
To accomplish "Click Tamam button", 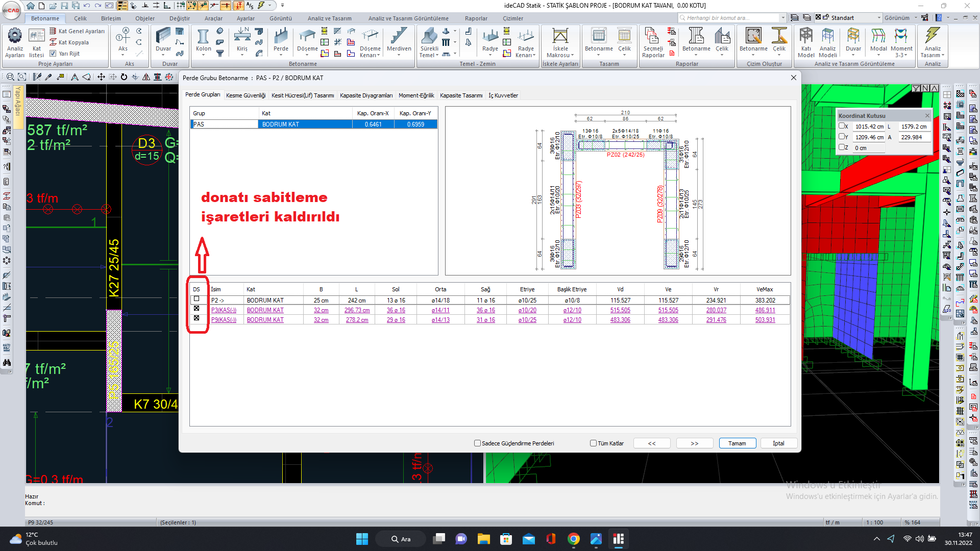I will coord(737,443).
